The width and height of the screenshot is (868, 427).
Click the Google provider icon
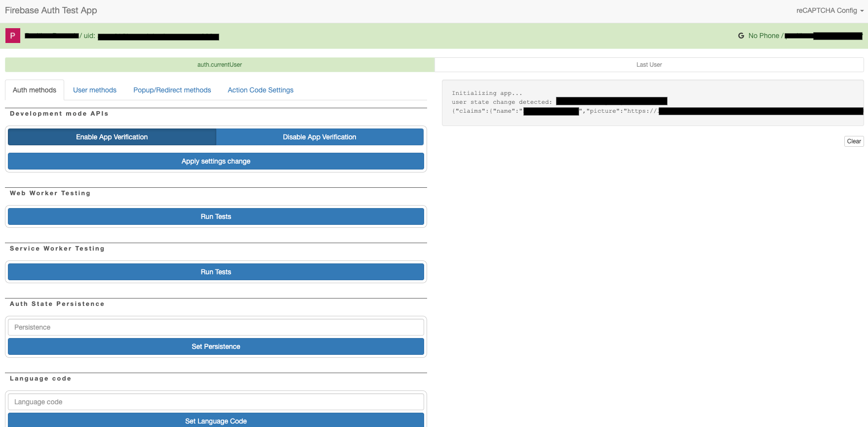pyautogui.click(x=741, y=36)
